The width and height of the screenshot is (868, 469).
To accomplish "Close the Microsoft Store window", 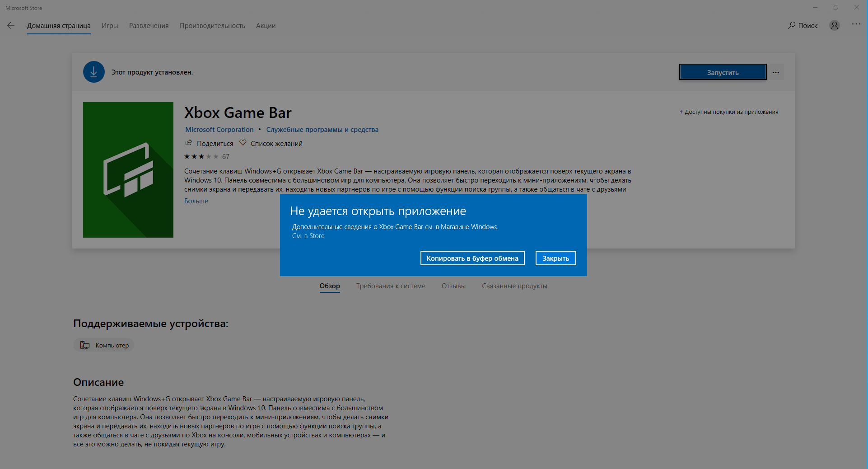I will click(x=857, y=7).
